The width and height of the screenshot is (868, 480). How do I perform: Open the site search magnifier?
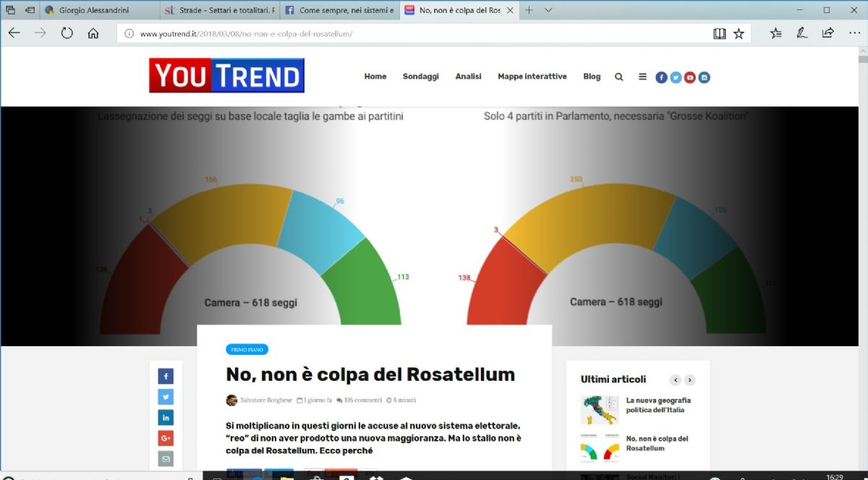pyautogui.click(x=618, y=77)
